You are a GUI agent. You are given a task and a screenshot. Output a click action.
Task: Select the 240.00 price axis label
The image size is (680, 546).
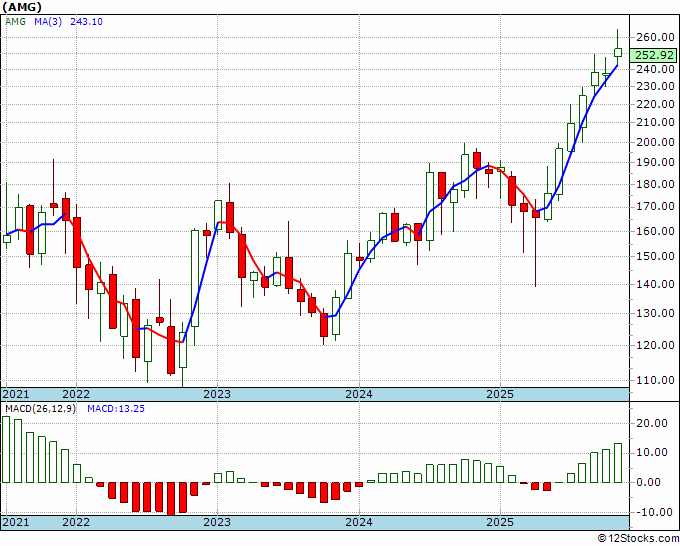[x=655, y=69]
